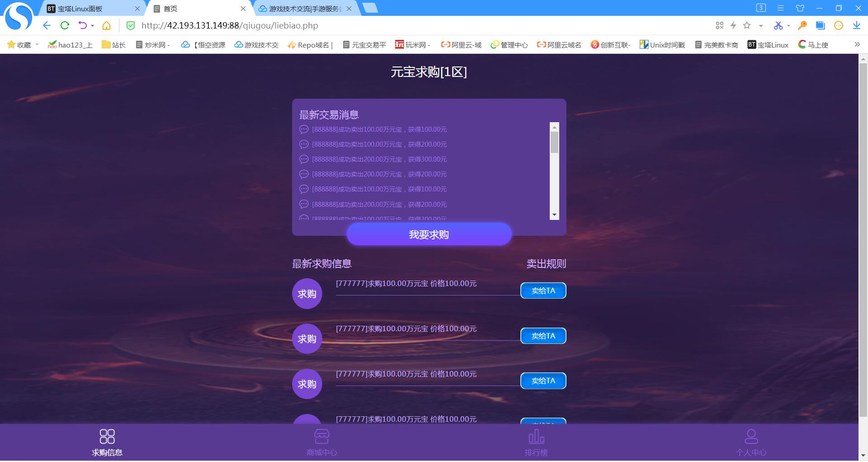Go to browser home page icon
868x462 pixels.
point(106,25)
